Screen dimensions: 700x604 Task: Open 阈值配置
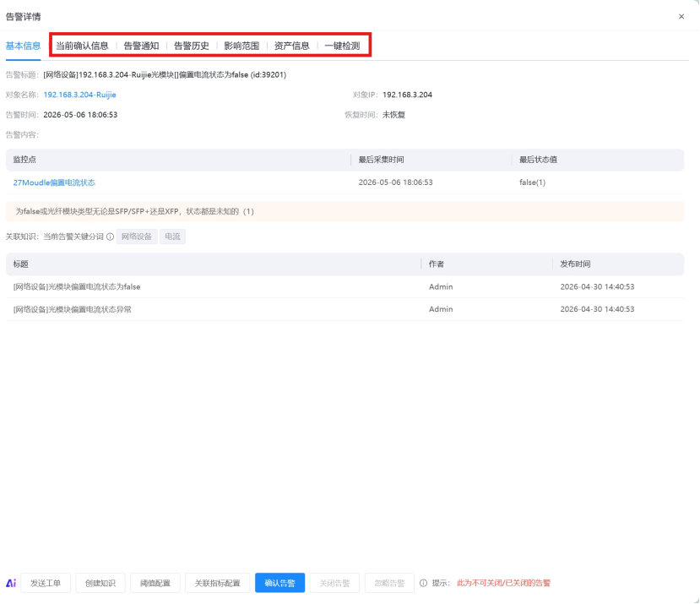pyautogui.click(x=155, y=583)
